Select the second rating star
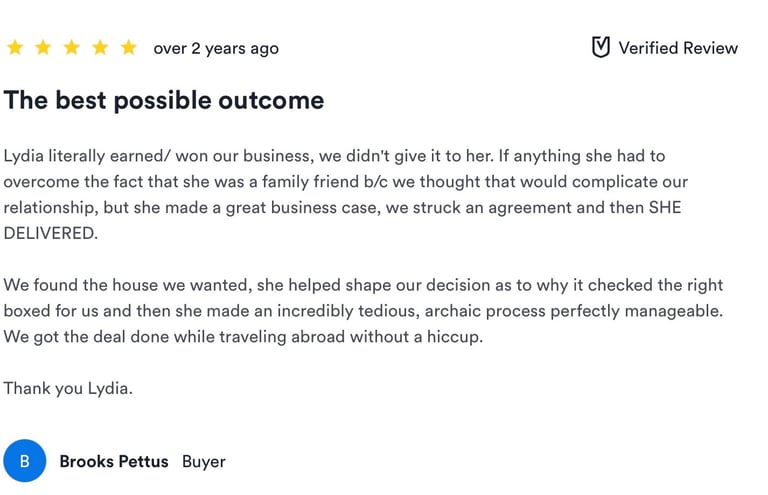Viewport: 768px width, 495px height. coord(43,48)
